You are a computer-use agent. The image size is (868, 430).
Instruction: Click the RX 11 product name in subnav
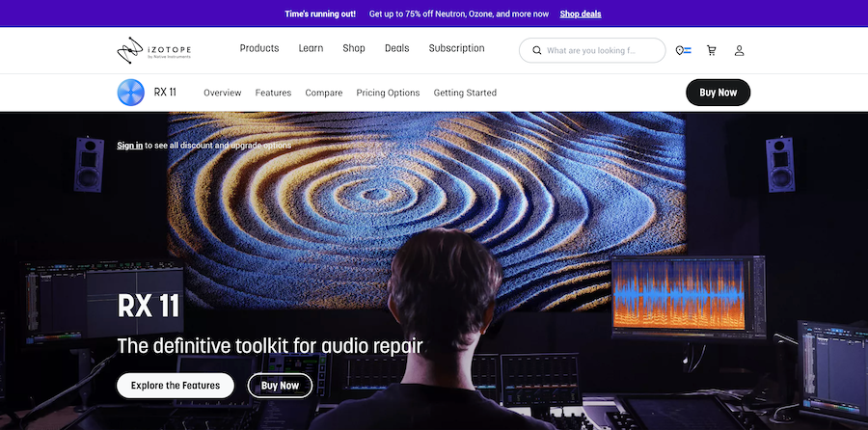point(165,93)
